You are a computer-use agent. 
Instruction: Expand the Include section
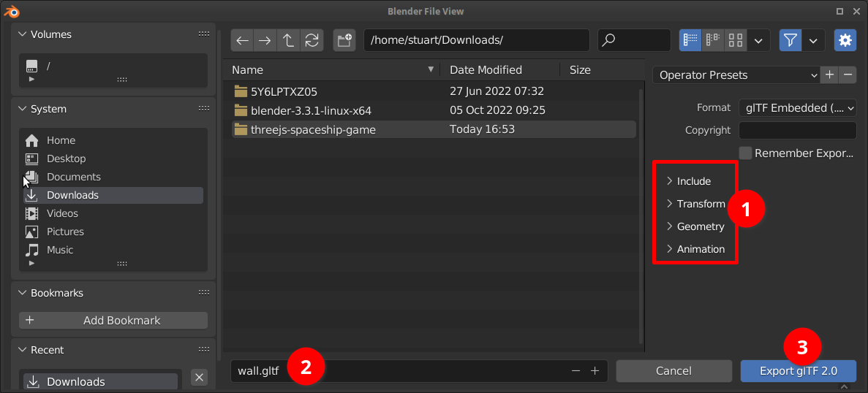689,181
